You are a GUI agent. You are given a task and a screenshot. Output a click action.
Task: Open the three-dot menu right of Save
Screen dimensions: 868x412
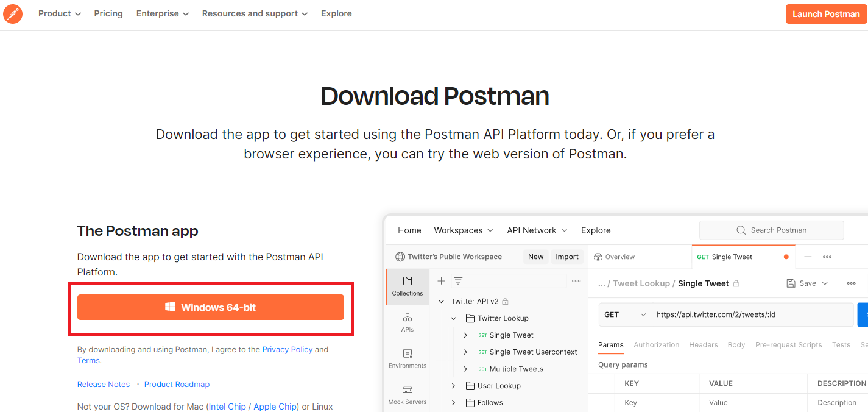852,283
